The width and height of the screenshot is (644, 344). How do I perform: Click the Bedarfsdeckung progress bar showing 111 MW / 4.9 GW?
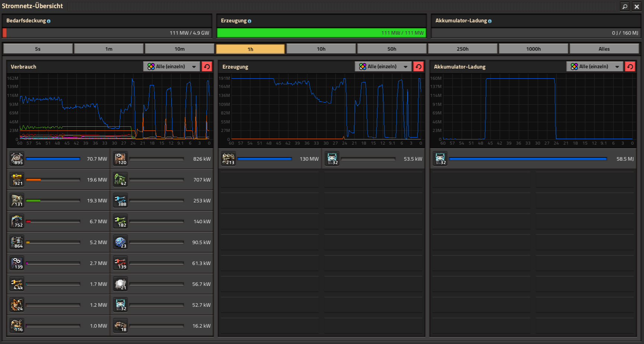coord(107,33)
